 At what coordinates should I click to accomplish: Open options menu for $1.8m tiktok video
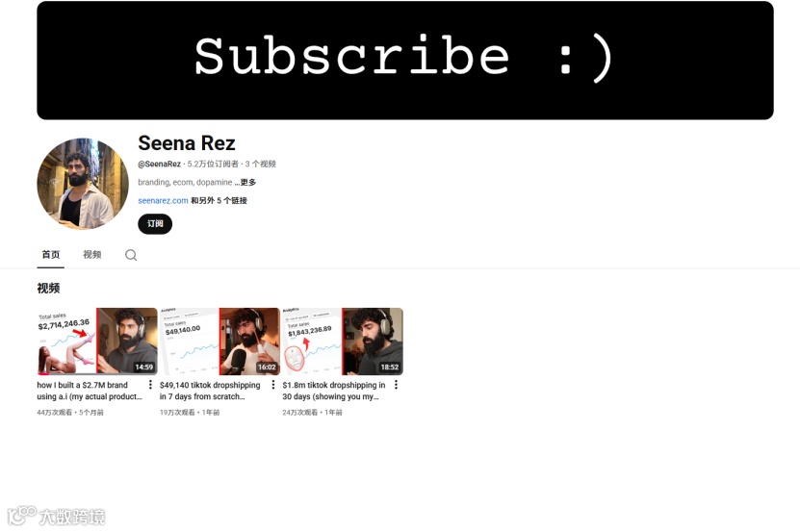[396, 385]
